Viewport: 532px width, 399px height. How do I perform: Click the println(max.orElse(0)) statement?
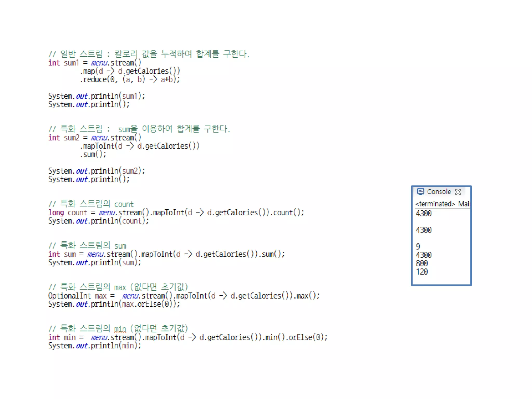tap(114, 304)
